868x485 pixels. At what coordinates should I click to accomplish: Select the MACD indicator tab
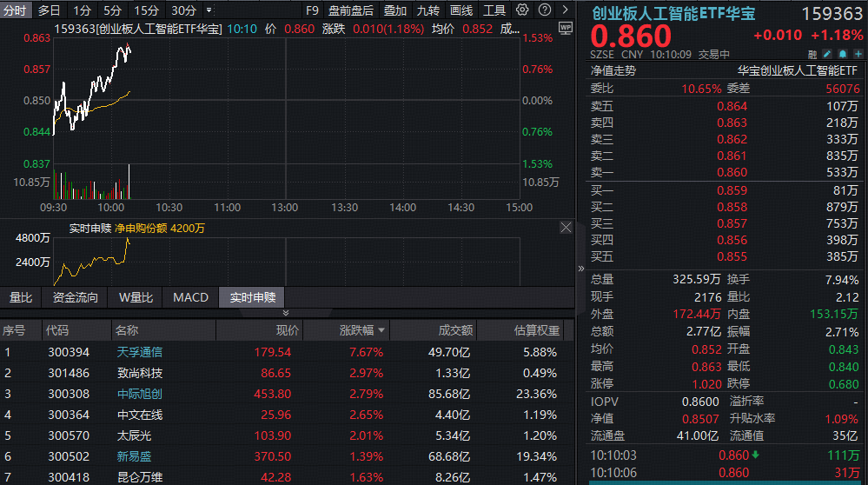point(190,297)
